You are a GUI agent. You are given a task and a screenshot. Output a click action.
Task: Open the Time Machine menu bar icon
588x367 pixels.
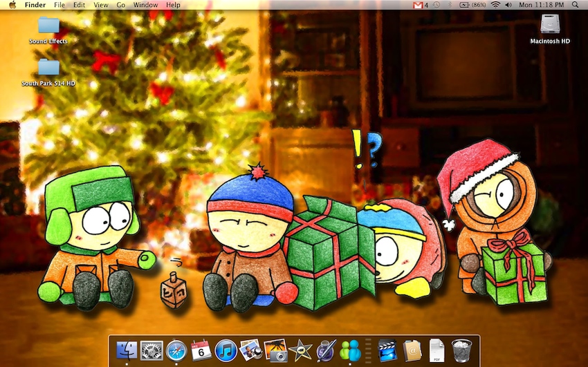[437, 5]
